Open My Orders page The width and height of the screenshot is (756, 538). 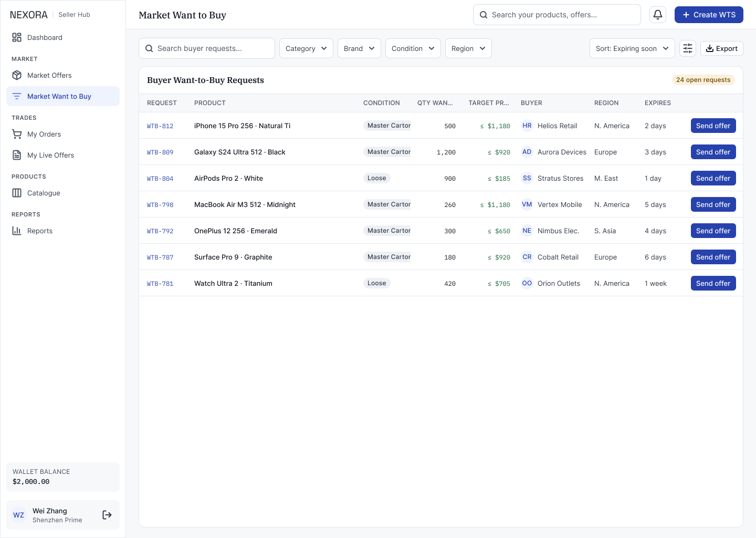(63, 134)
